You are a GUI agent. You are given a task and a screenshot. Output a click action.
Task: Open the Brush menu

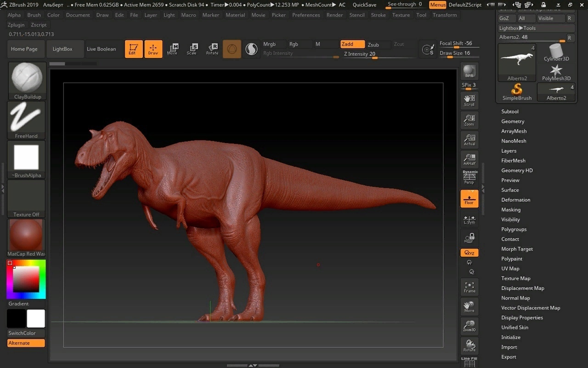click(34, 15)
